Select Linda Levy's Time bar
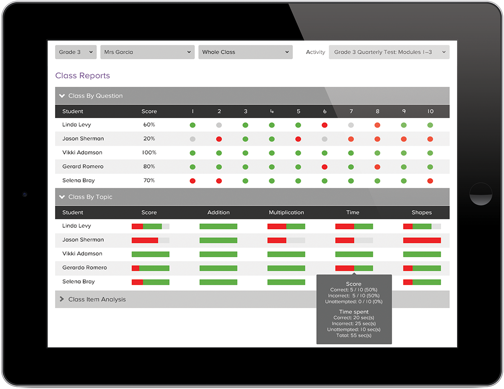This screenshot has height=389, width=504. pos(354,227)
